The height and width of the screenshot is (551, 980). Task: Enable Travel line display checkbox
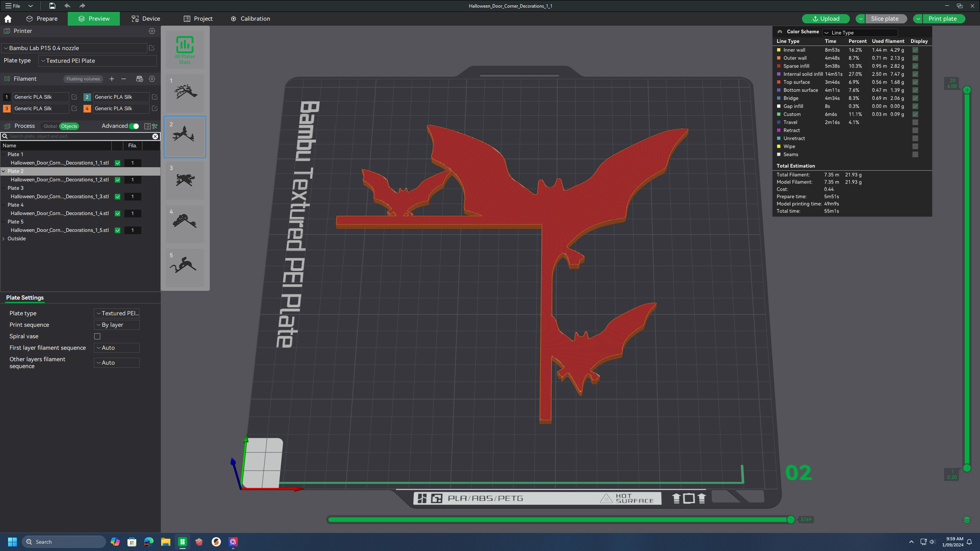[x=915, y=122]
